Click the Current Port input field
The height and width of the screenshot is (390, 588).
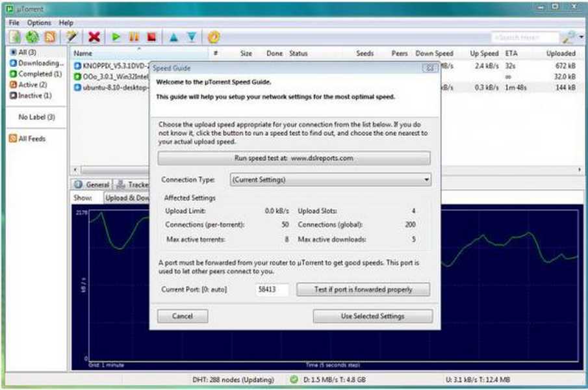(272, 289)
